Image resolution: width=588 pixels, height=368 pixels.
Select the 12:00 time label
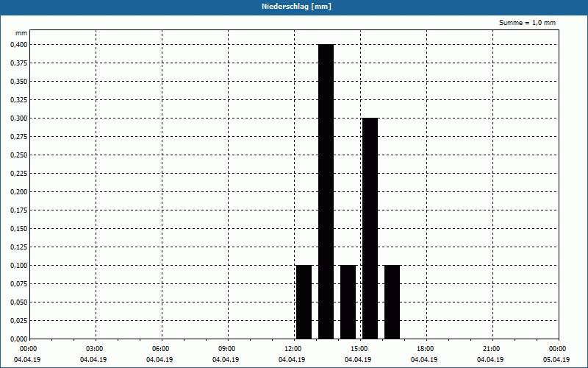tap(293, 349)
